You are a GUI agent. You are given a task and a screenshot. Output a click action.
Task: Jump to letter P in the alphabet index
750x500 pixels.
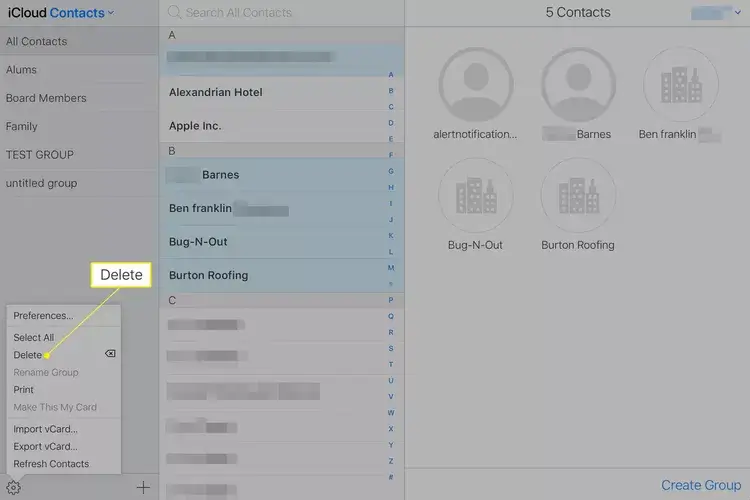[391, 300]
